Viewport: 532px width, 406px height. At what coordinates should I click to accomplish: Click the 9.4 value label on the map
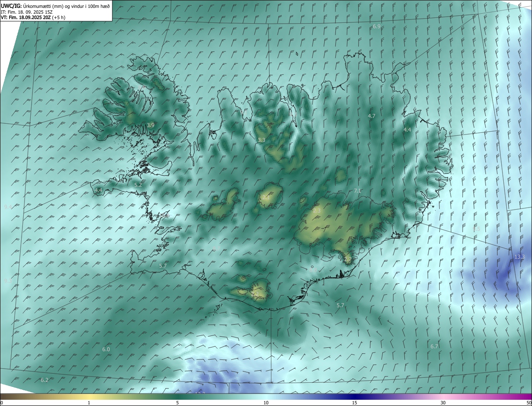pos(7,207)
